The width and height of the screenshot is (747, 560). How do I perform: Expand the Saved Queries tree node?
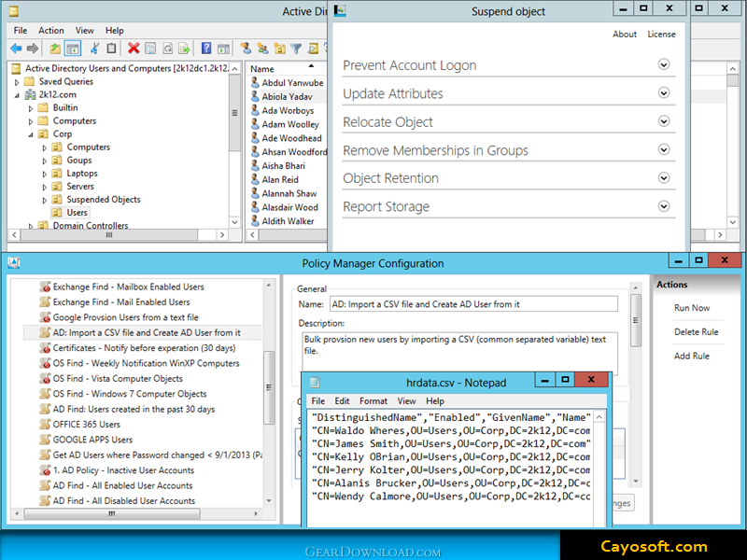17,82
